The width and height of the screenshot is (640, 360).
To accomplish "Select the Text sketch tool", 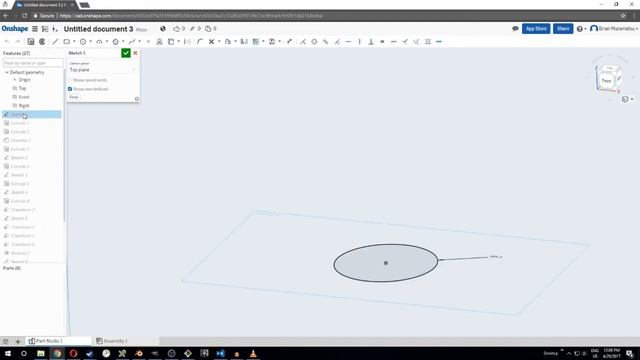I will pyautogui.click(x=160, y=42).
